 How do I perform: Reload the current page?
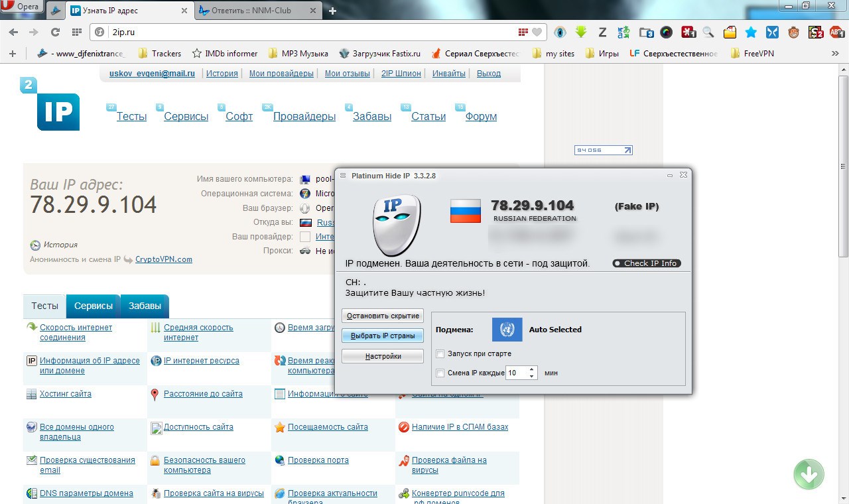[55, 32]
